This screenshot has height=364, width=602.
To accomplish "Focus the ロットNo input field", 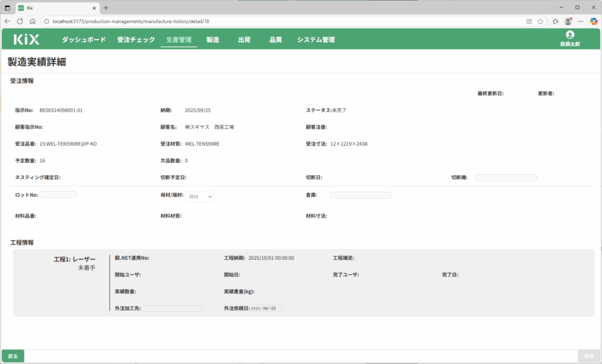I will tap(58, 195).
